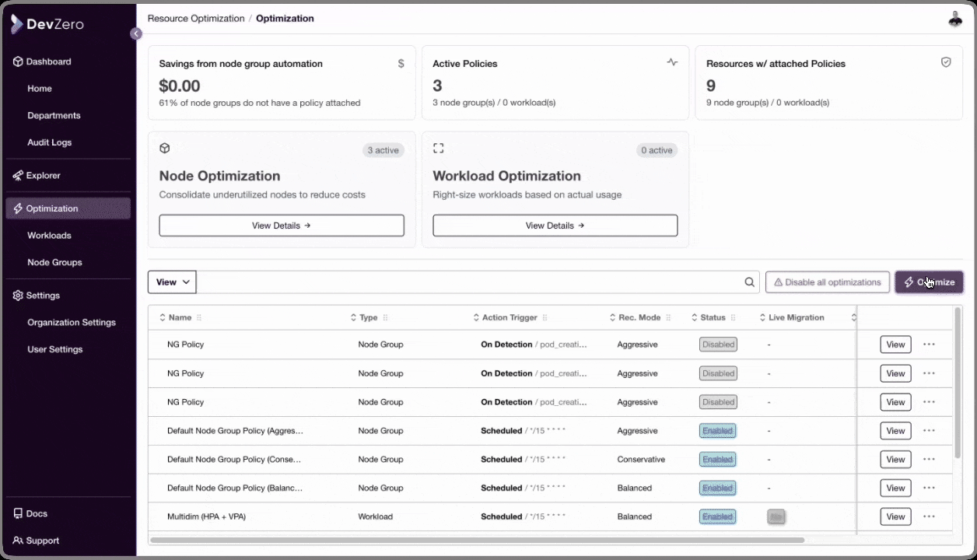Open the user profile avatar icon
The width and height of the screenshot is (977, 560).
tap(955, 19)
